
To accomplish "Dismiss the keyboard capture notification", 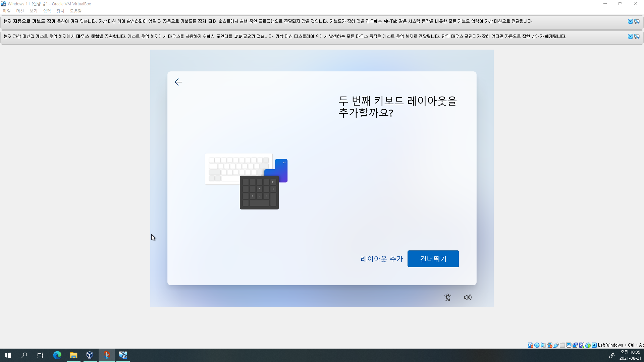I will point(630,21).
